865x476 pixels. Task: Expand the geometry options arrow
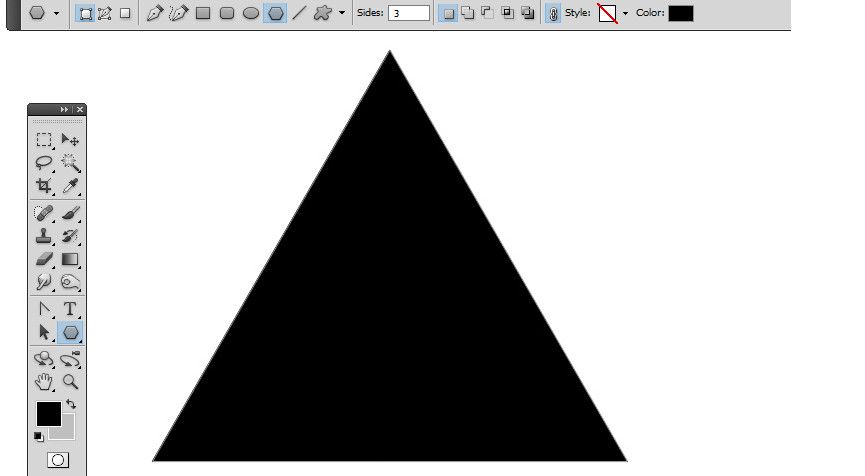[x=342, y=14]
